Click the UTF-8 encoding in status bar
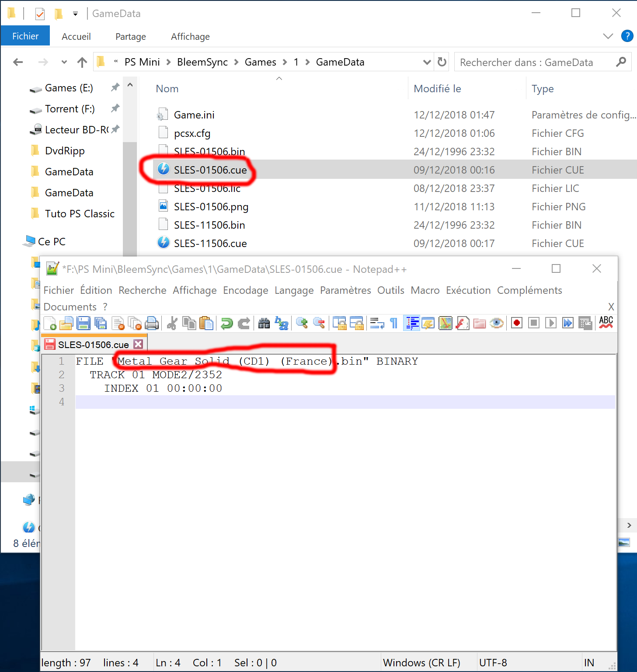 pyautogui.click(x=493, y=663)
